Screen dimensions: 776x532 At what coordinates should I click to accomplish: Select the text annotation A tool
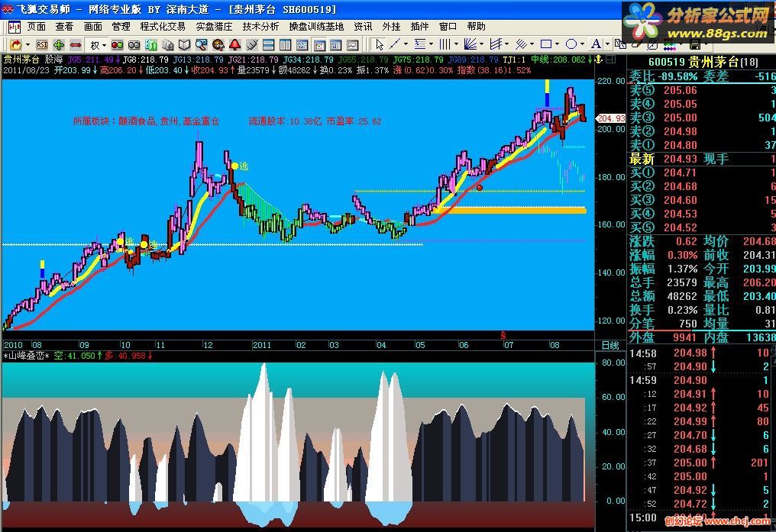596,44
